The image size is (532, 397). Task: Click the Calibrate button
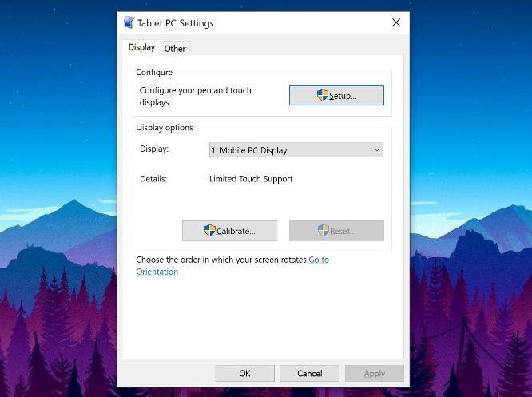pos(230,231)
